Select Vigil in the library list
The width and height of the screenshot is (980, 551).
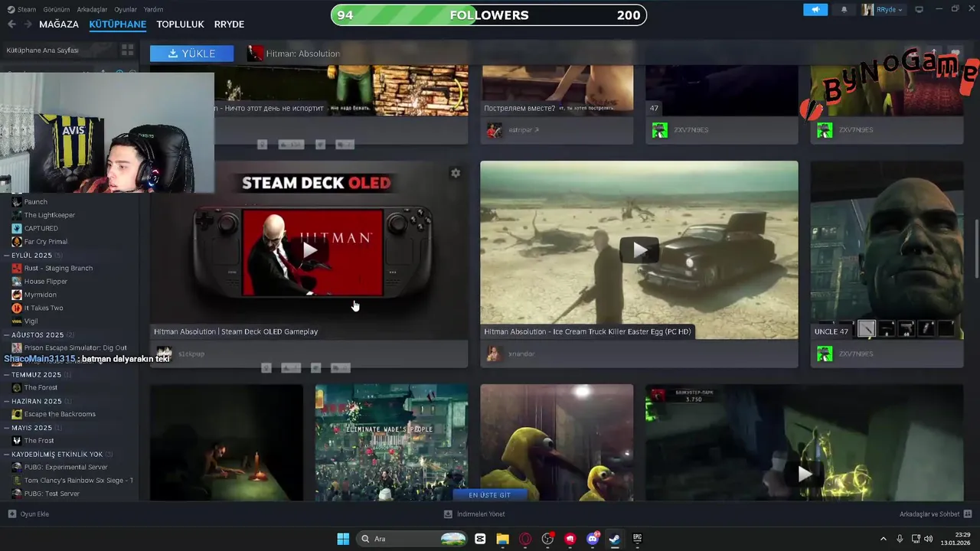pos(31,321)
